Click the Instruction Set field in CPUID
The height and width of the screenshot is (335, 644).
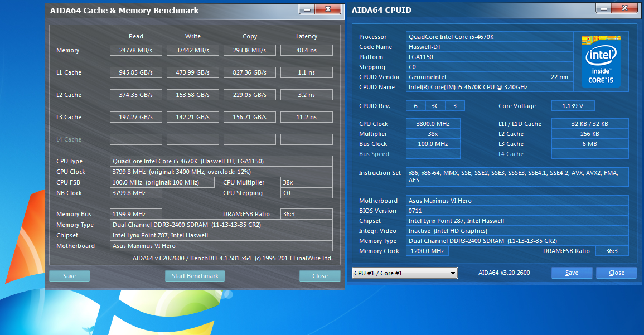coord(517,177)
